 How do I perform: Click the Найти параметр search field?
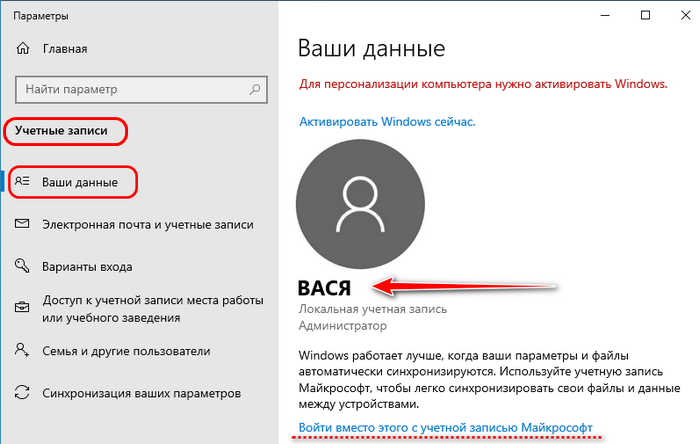point(141,90)
